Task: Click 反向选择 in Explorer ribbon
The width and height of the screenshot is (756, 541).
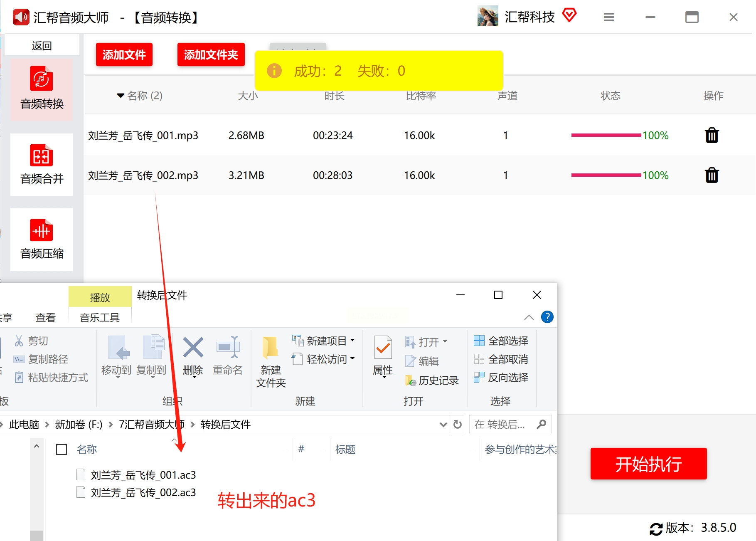Action: point(501,377)
